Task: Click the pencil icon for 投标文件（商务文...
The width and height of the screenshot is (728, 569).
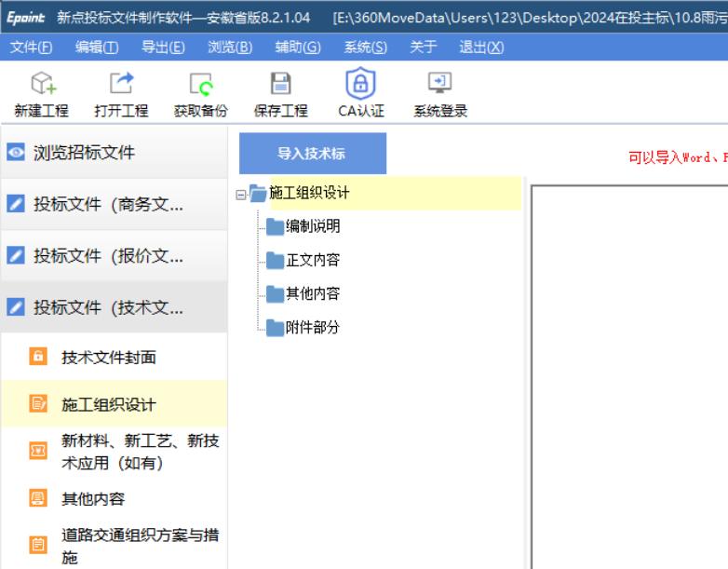Action: 16,203
